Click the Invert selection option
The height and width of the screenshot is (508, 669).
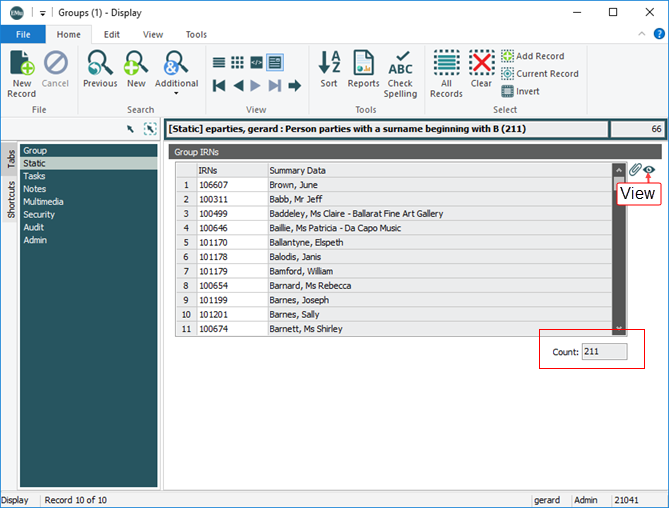coord(520,91)
